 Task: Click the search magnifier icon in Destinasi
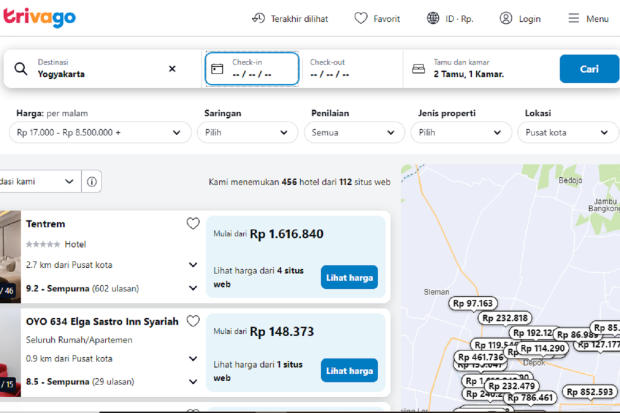[21, 68]
